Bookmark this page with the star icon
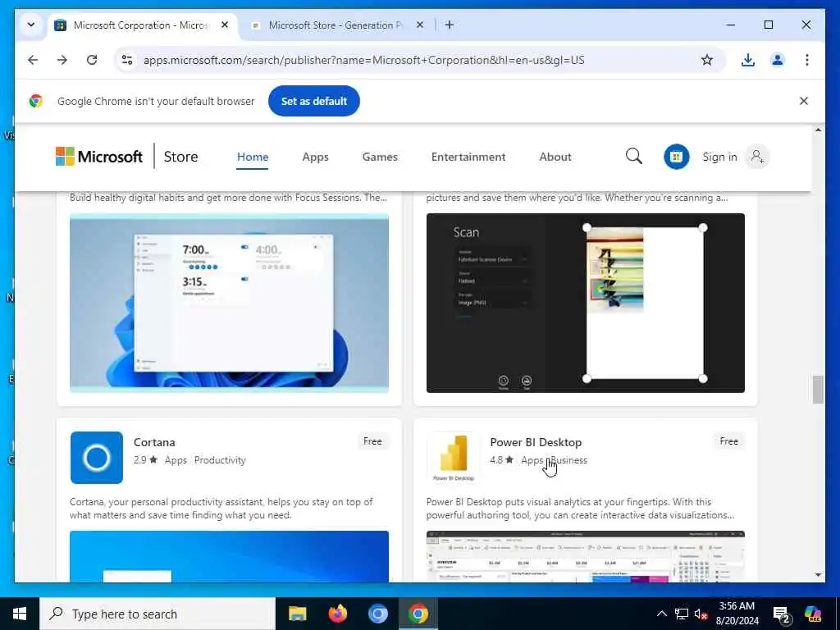The image size is (840, 630). click(x=707, y=60)
